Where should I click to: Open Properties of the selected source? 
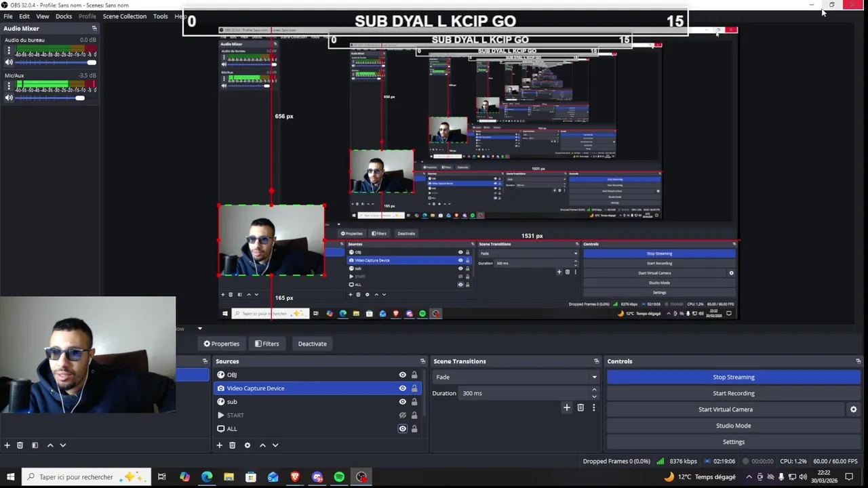coord(222,344)
